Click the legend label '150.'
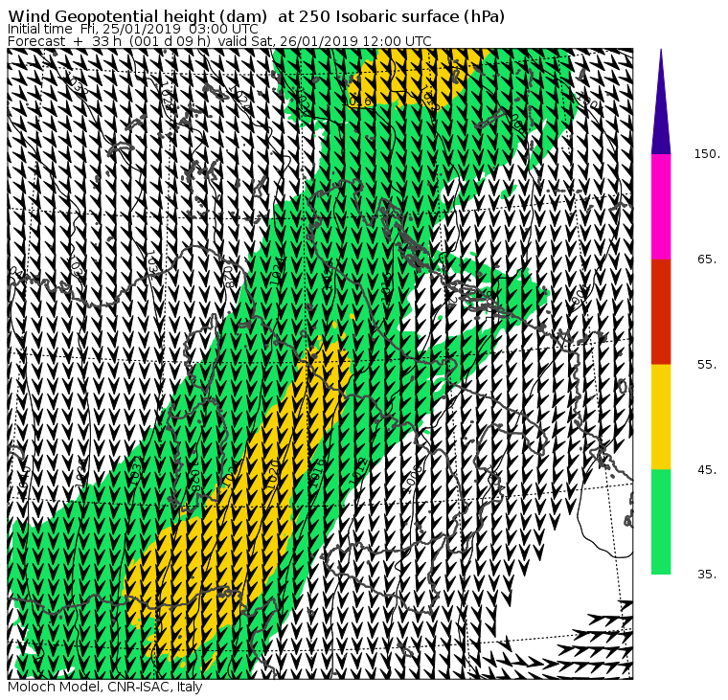728x700 pixels. 707,154
